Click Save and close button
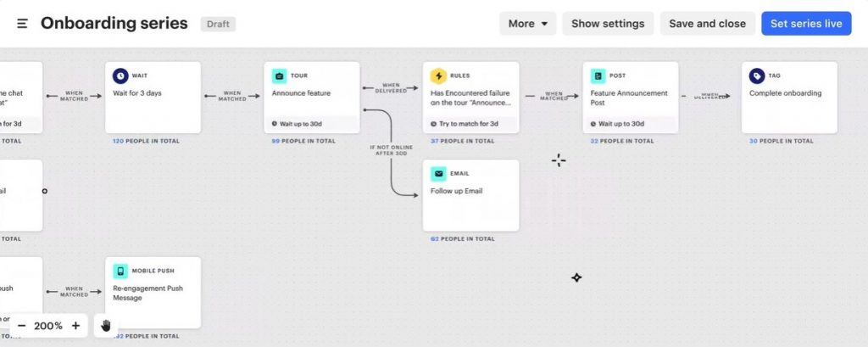Viewport: 868px width, 347px height. (x=707, y=24)
